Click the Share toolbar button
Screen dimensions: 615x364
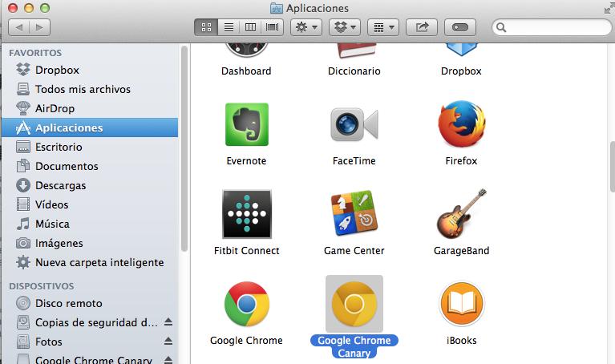click(421, 27)
